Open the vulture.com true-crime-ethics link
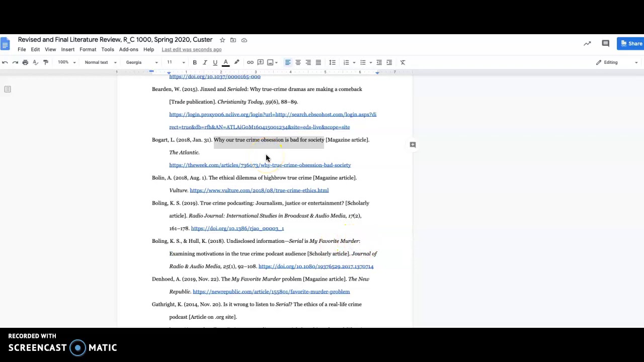Screen dimensions: 644x362 pyautogui.click(x=259, y=190)
